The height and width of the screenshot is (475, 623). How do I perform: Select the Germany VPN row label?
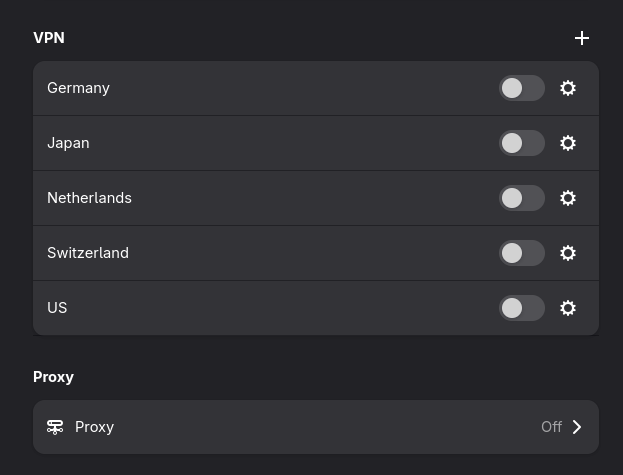(78, 88)
